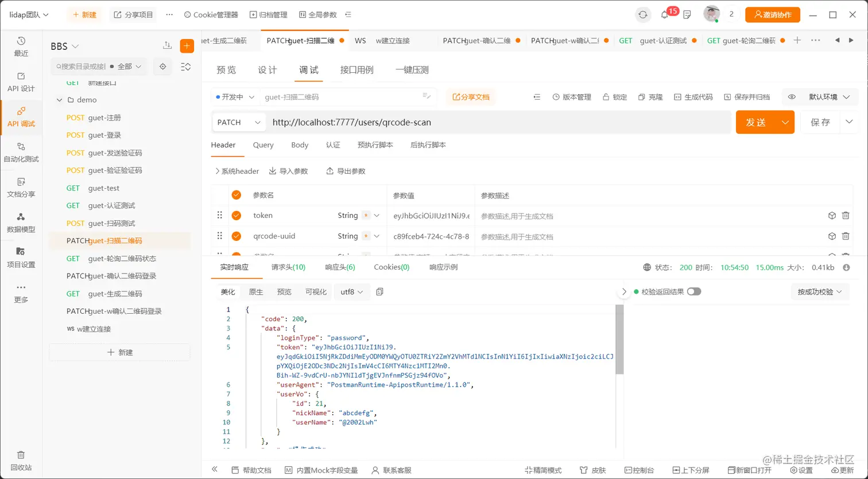The height and width of the screenshot is (479, 868).
Task: Uncheck the qrcode-uuid parameter checkbox
Action: tap(236, 236)
